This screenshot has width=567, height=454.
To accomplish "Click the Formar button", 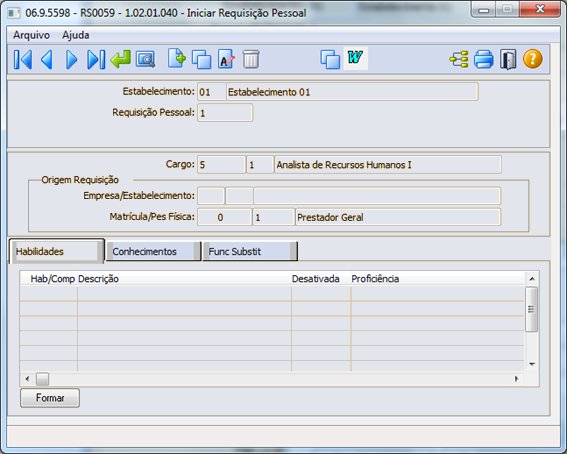I will coord(50,398).
